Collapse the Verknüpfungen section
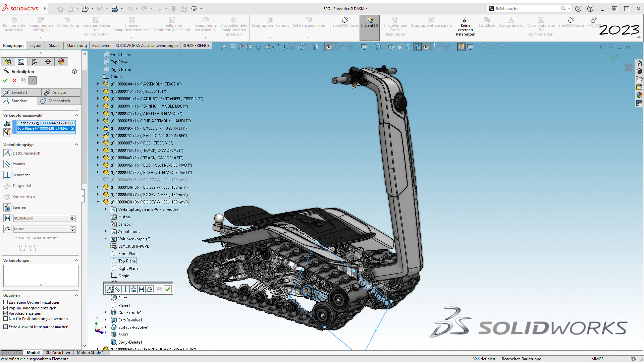The width and height of the screenshot is (644, 362). (x=76, y=260)
